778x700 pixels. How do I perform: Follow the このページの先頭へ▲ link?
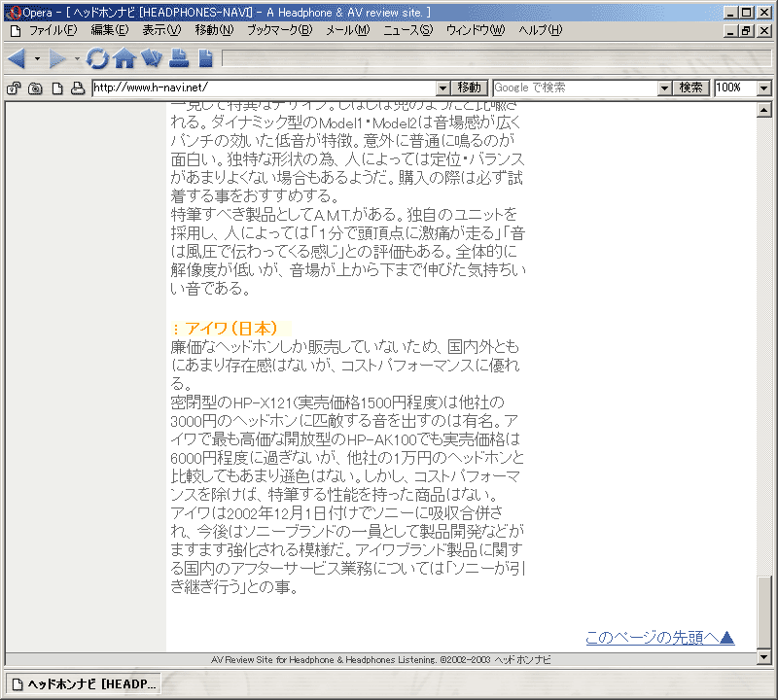[660, 638]
